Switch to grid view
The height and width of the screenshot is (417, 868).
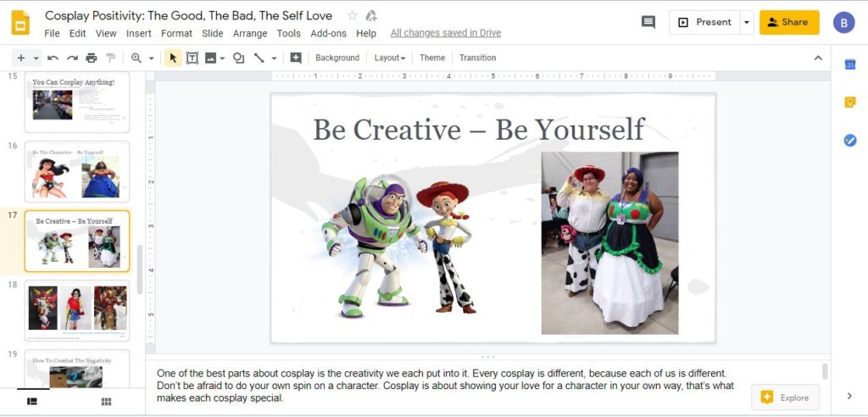click(x=106, y=402)
